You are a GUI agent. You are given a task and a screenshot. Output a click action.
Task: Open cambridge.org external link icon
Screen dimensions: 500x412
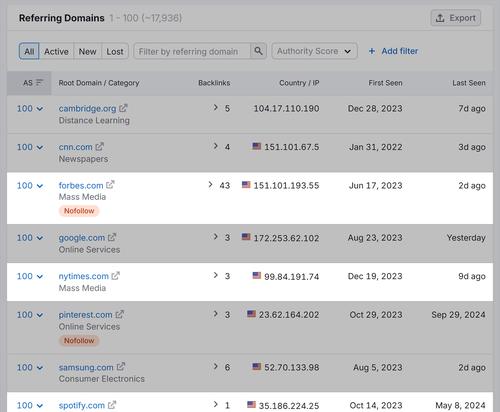(x=123, y=108)
